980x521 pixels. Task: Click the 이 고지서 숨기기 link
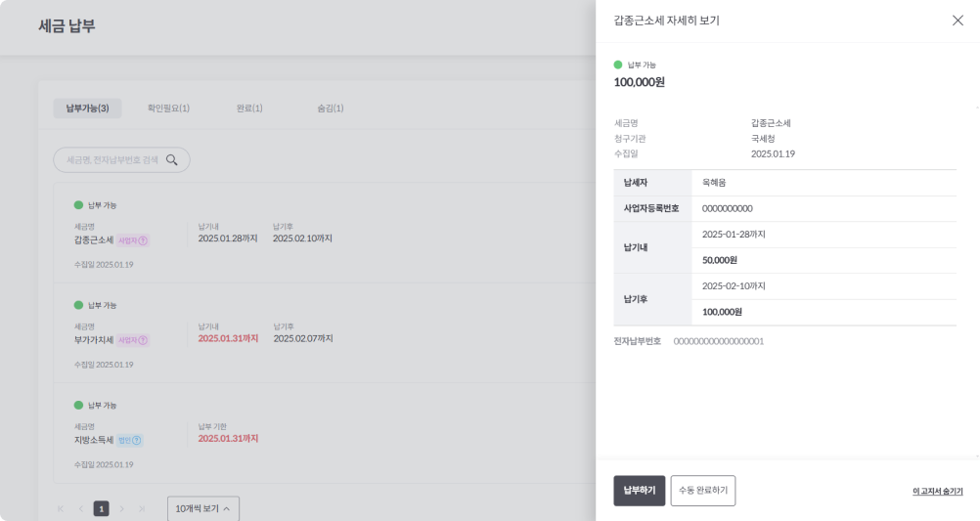point(938,492)
